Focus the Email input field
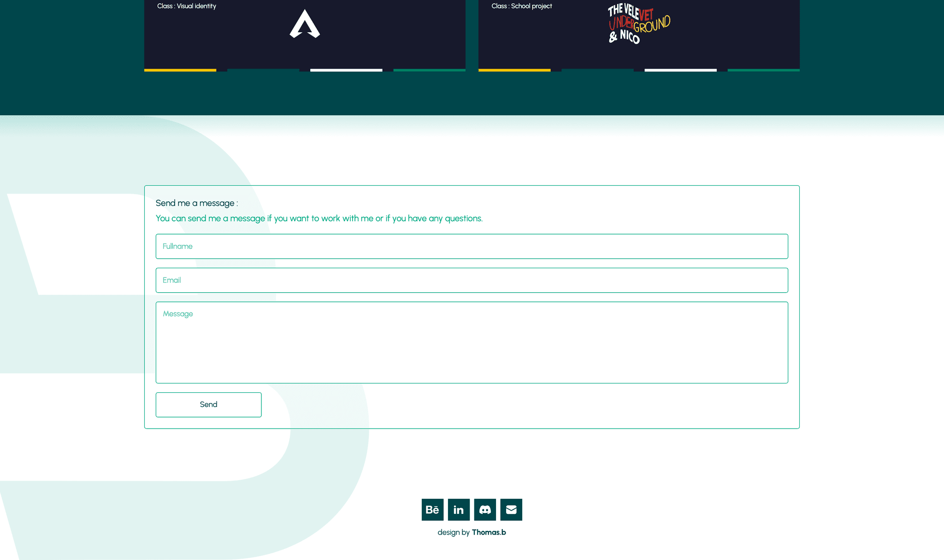This screenshot has width=944, height=560. click(x=472, y=280)
